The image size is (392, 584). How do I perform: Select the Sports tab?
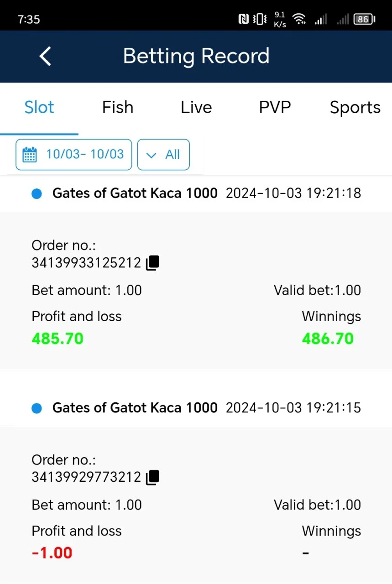[355, 108]
